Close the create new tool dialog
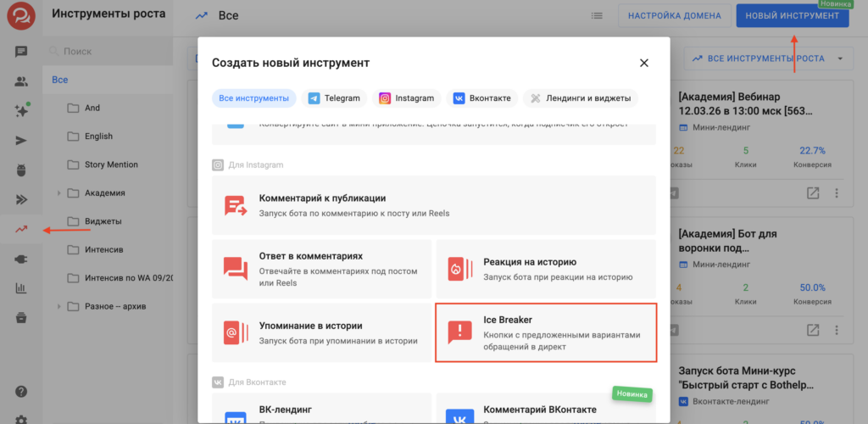 point(643,63)
